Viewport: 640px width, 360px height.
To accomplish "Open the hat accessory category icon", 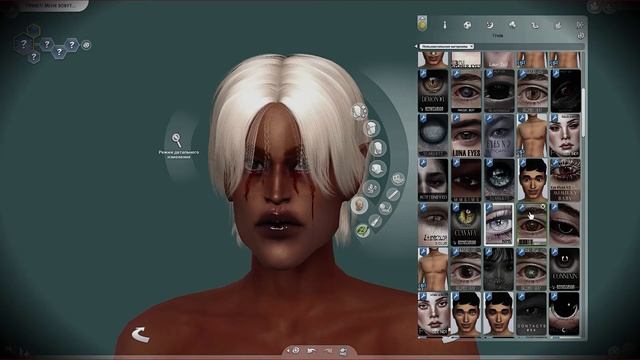I will 378,168.
